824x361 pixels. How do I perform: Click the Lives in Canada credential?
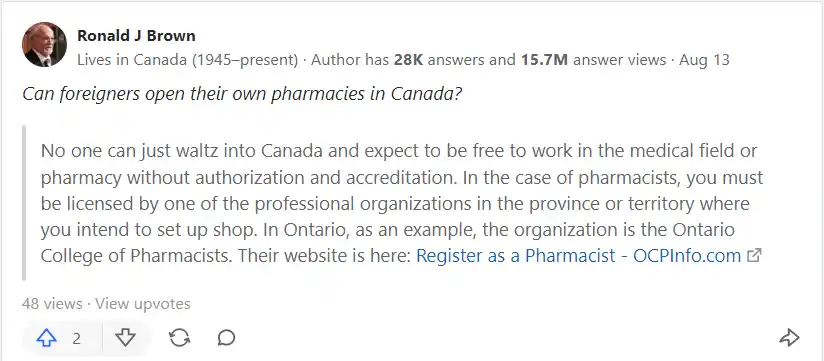tap(188, 60)
